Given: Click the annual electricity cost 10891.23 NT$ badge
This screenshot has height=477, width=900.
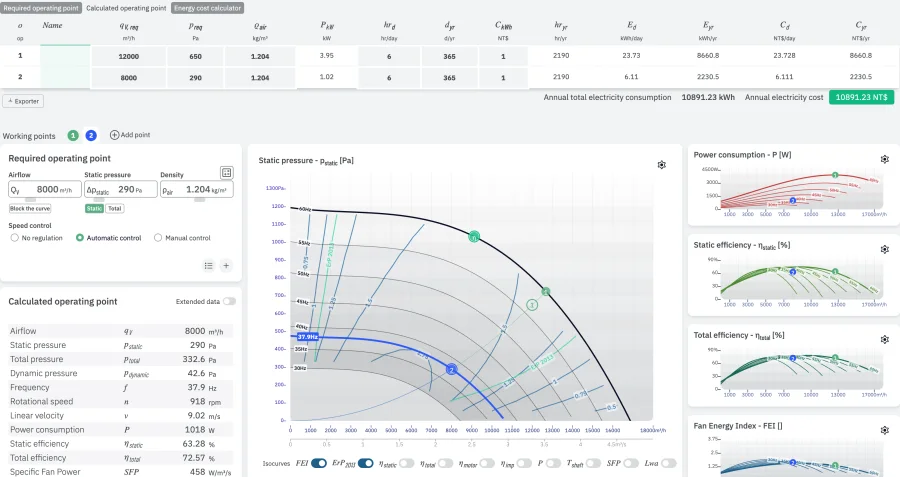Looking at the screenshot, I should click(862, 97).
